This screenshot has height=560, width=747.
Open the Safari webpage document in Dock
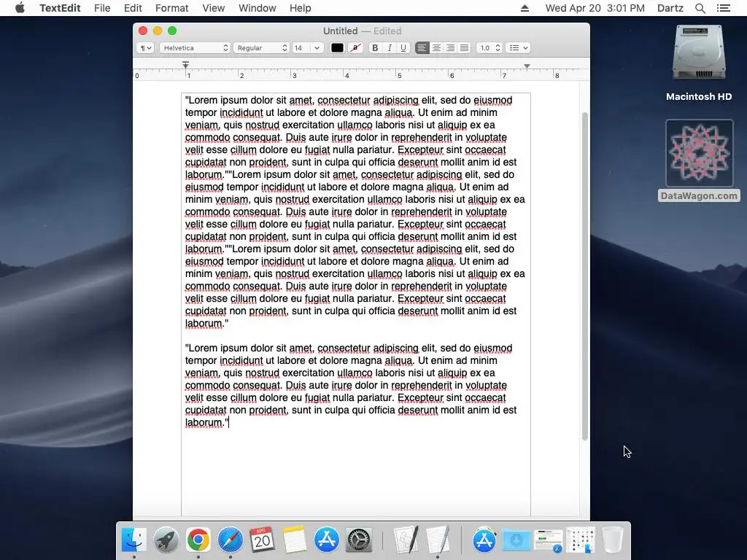(x=549, y=540)
